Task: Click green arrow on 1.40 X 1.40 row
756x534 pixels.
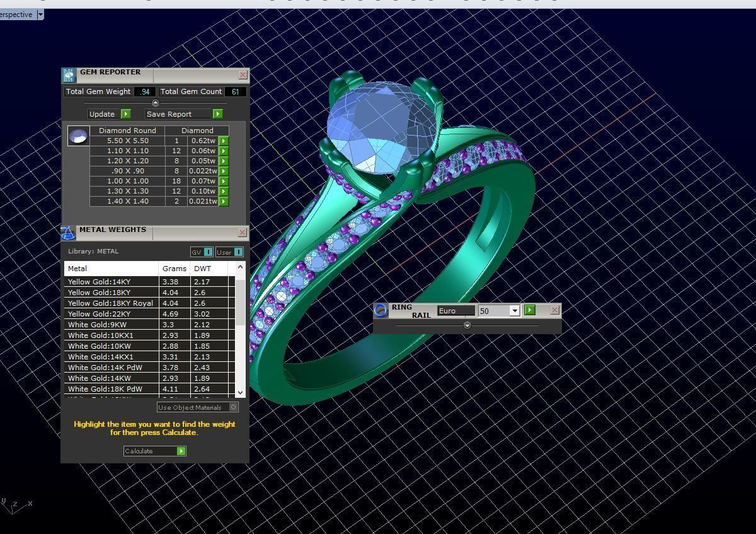Action: 224,202
